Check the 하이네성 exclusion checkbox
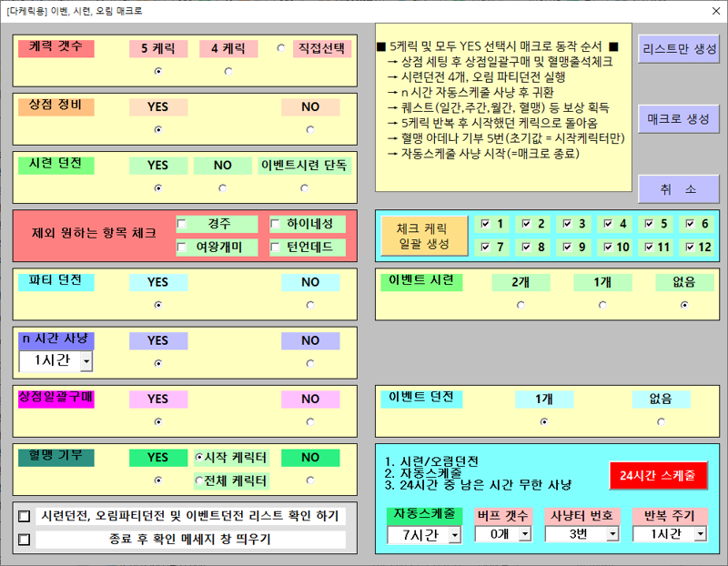The width and height of the screenshot is (728, 566). (275, 224)
